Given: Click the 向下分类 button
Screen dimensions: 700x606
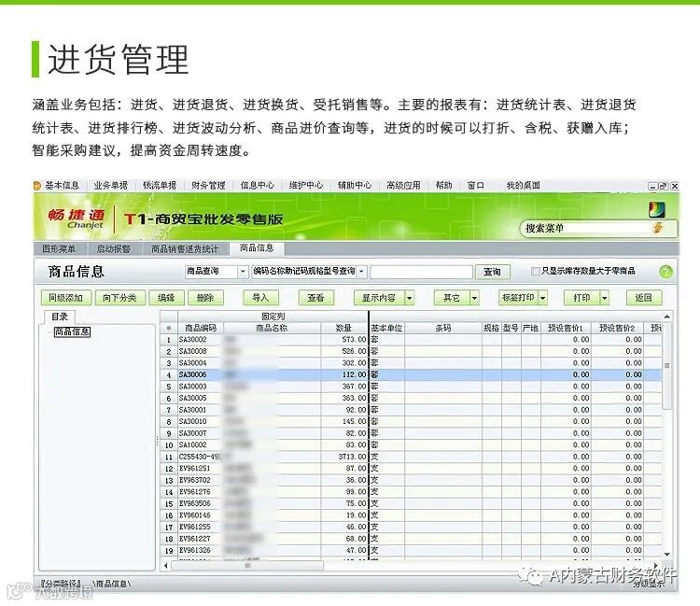Looking at the screenshot, I should (x=119, y=298).
